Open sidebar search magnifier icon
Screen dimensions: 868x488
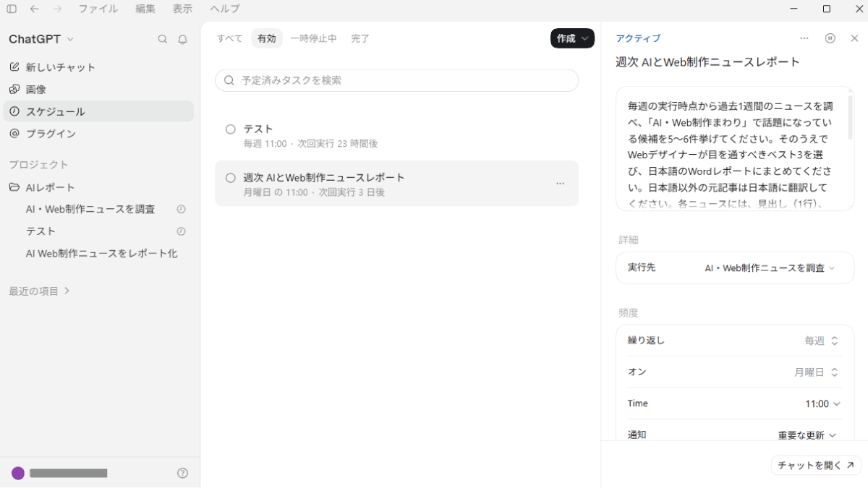(x=163, y=39)
